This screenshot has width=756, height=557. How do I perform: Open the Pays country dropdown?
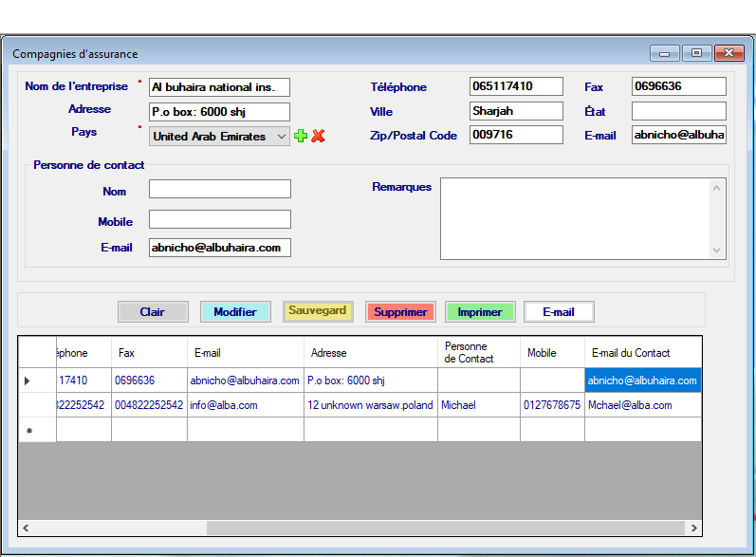281,137
